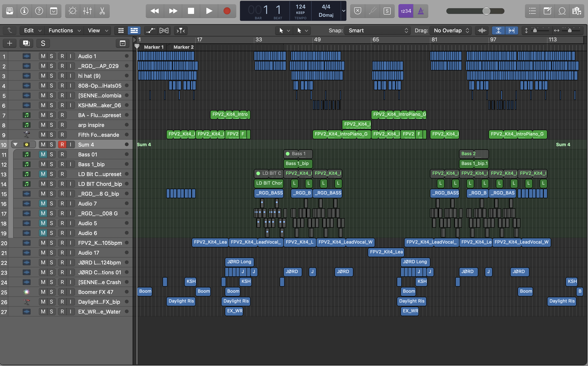Click the back arrow hierarchy button
This screenshot has height=366, width=588.
pyautogui.click(x=10, y=30)
